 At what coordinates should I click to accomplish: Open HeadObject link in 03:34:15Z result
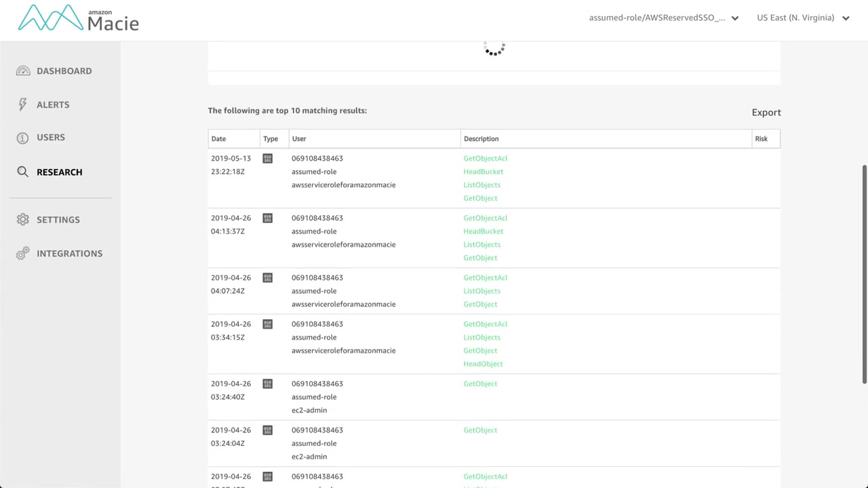click(483, 364)
